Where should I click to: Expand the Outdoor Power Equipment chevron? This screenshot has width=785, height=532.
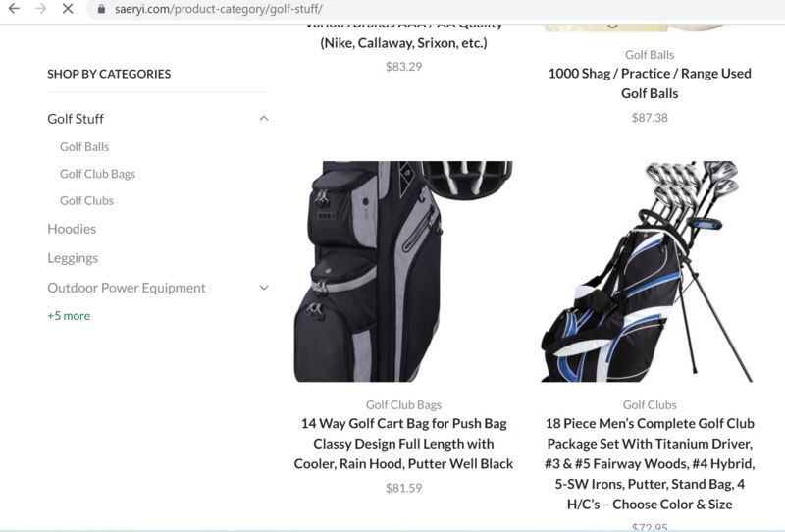tap(264, 288)
